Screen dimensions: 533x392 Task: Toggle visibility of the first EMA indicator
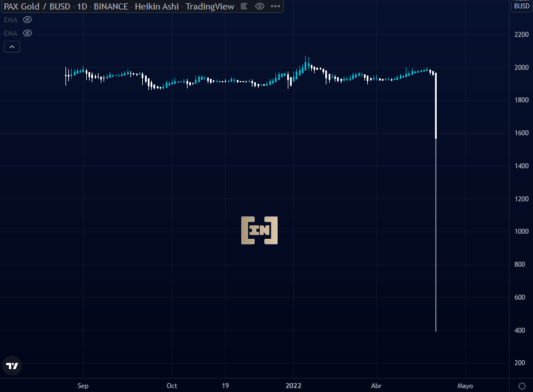[27, 20]
